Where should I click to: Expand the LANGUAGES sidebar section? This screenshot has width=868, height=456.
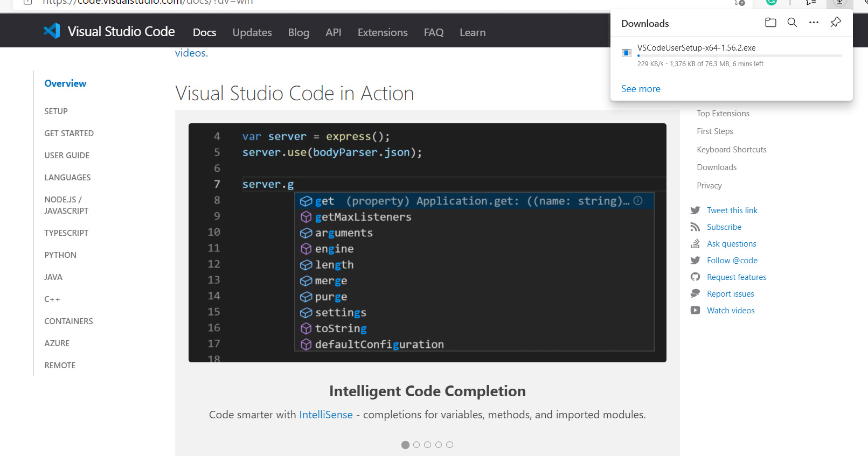tap(67, 178)
